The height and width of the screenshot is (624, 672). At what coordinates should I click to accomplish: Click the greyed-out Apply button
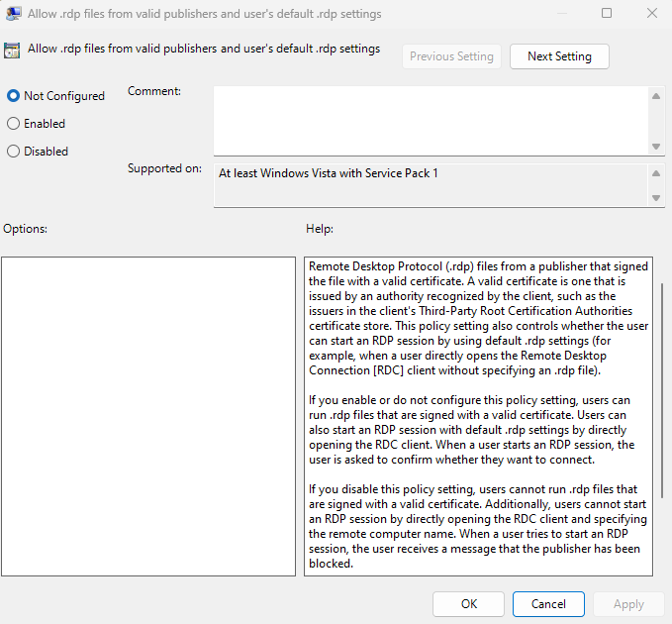(x=628, y=604)
